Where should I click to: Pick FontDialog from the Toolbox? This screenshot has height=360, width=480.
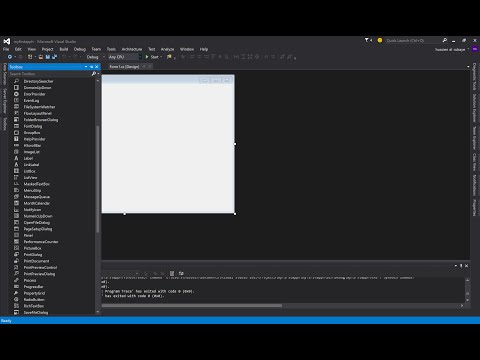33,126
